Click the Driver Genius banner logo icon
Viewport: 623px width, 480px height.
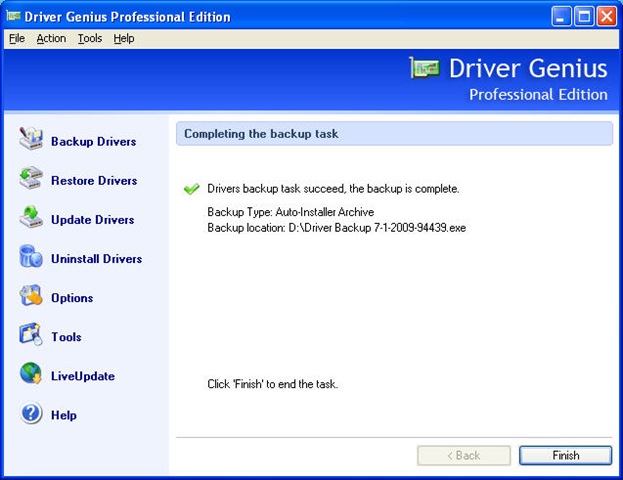[x=425, y=68]
